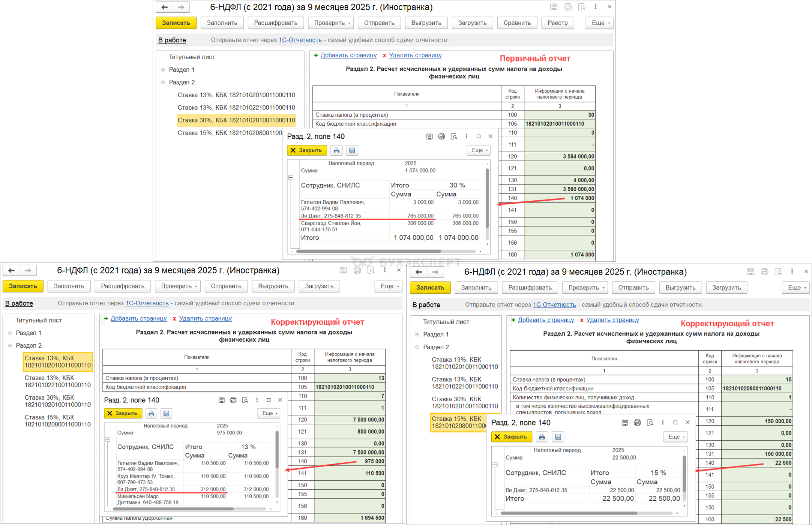812x525 pixels.
Task: Click the Закрыть button in the bottom-right popup
Action: point(511,437)
